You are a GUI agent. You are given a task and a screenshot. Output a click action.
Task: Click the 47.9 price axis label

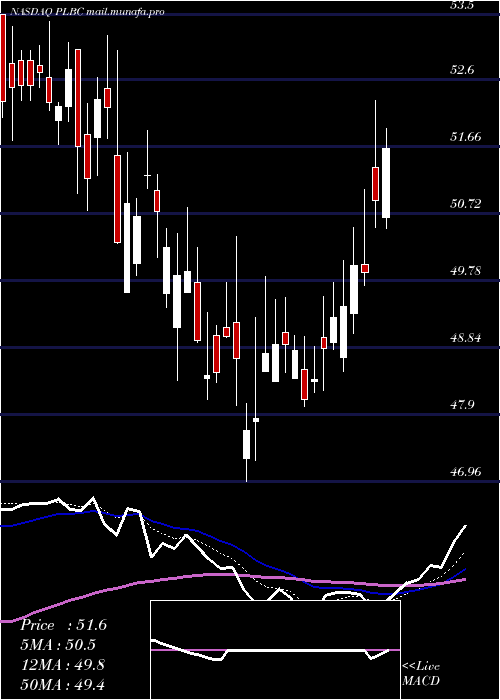461,405
